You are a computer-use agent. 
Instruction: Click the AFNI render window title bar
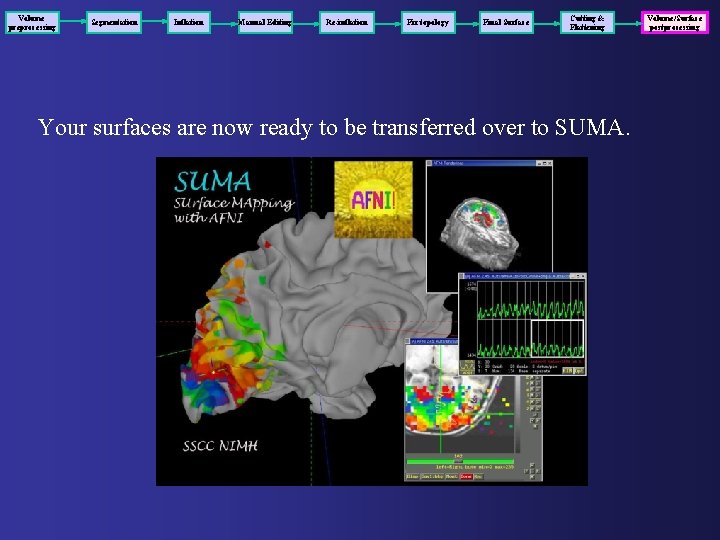(x=489, y=163)
